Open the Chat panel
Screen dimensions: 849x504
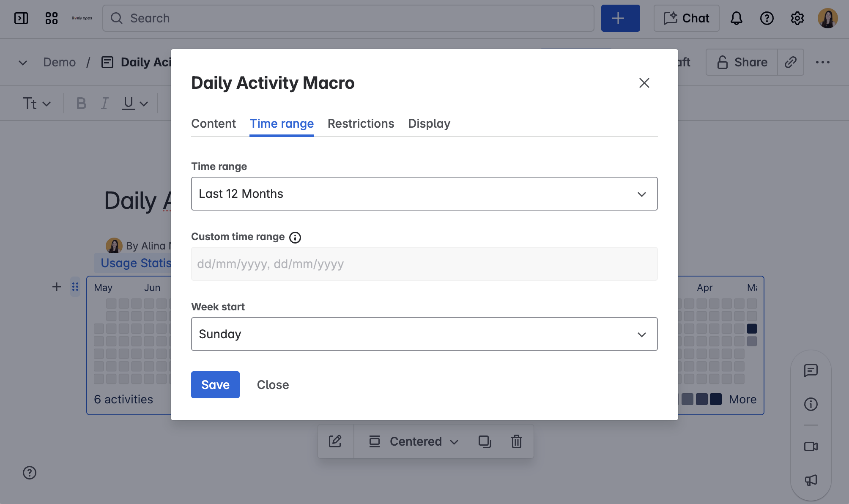pos(686,18)
